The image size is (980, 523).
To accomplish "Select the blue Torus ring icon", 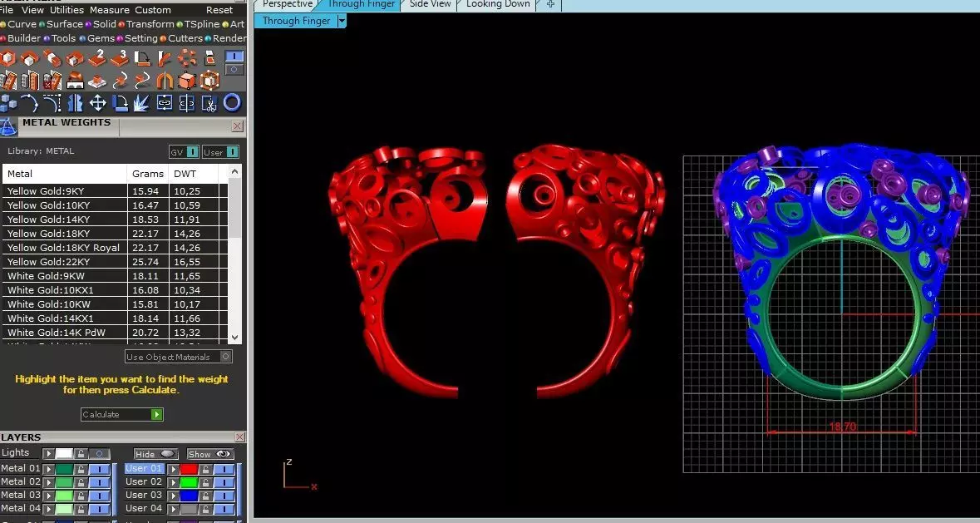I will [232, 102].
